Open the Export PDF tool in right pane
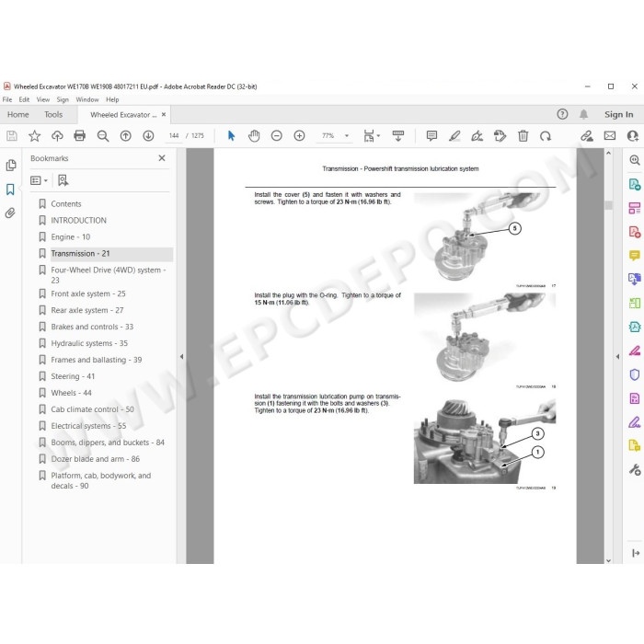 click(635, 184)
